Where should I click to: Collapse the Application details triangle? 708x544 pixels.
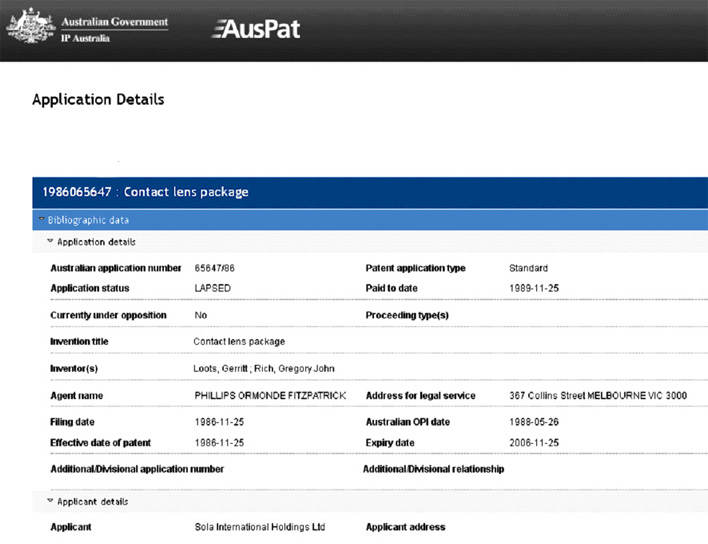(50, 241)
